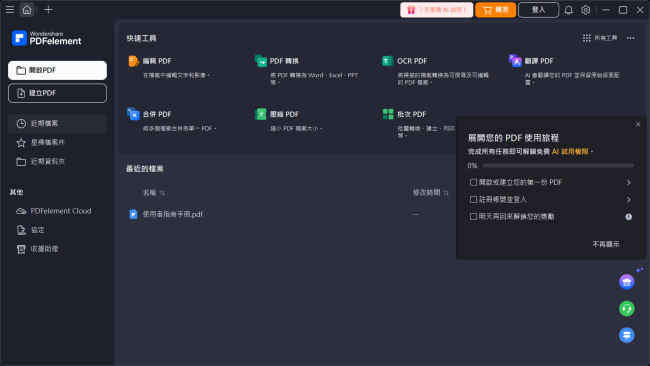The width and height of the screenshot is (650, 366).
Task: Open the quick tools three-dot menu
Action: [x=631, y=38]
